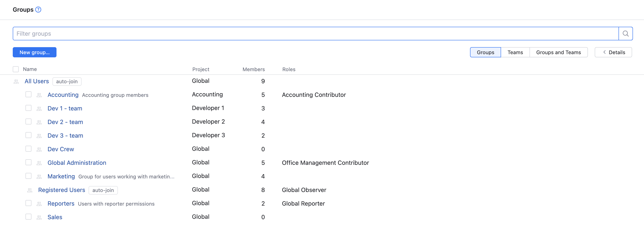
Task: Open the Dev 3 - team group link
Action: pos(65,136)
